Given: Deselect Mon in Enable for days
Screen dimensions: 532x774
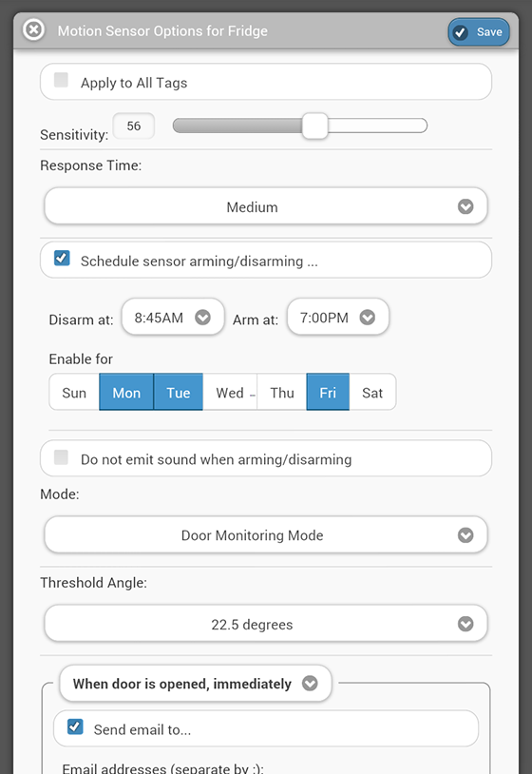Looking at the screenshot, I should tap(126, 393).
